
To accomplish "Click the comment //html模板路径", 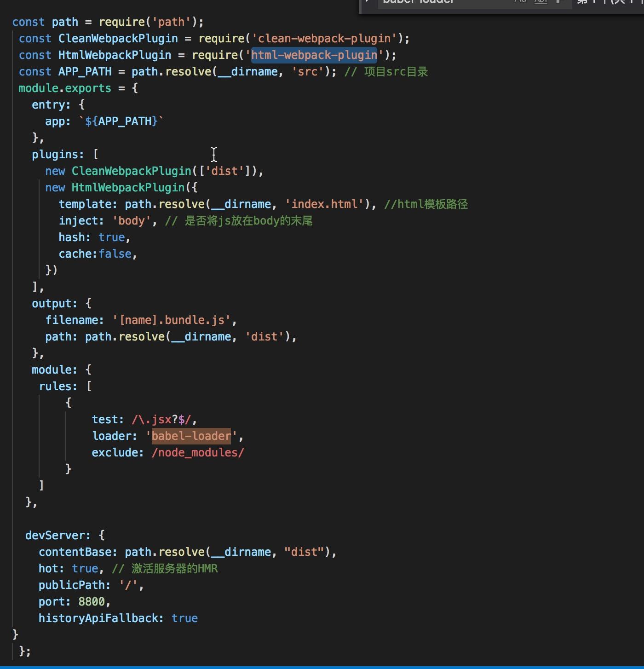I will click(x=426, y=204).
